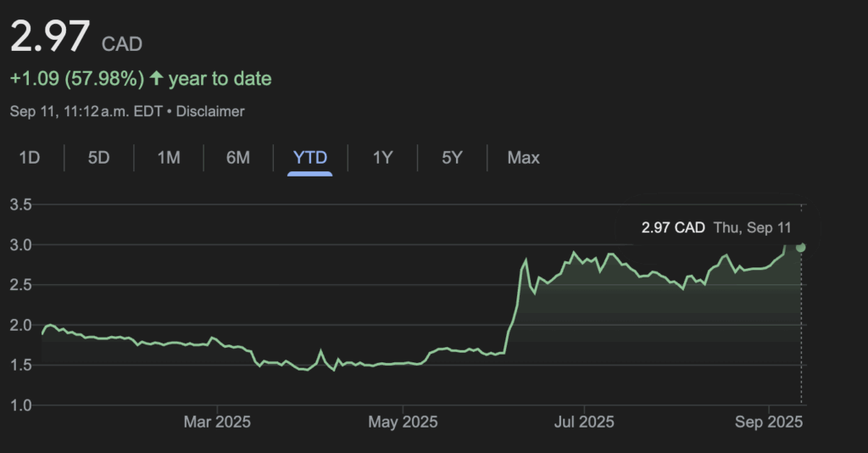The height and width of the screenshot is (453, 868).
Task: View the 1Y chart range
Action: pyautogui.click(x=382, y=157)
